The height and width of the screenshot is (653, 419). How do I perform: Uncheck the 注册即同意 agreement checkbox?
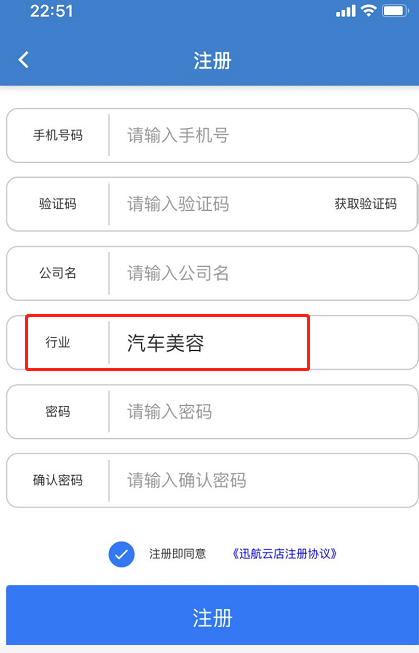(x=121, y=554)
